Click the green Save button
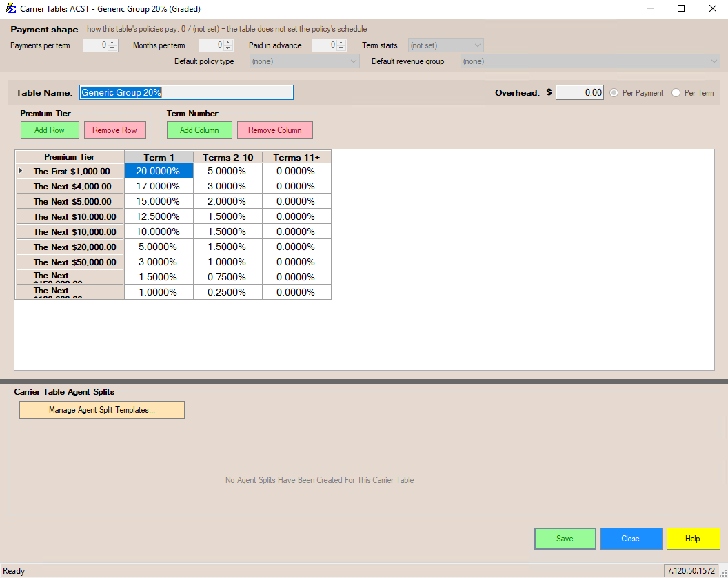This screenshot has width=728, height=578. (565, 539)
